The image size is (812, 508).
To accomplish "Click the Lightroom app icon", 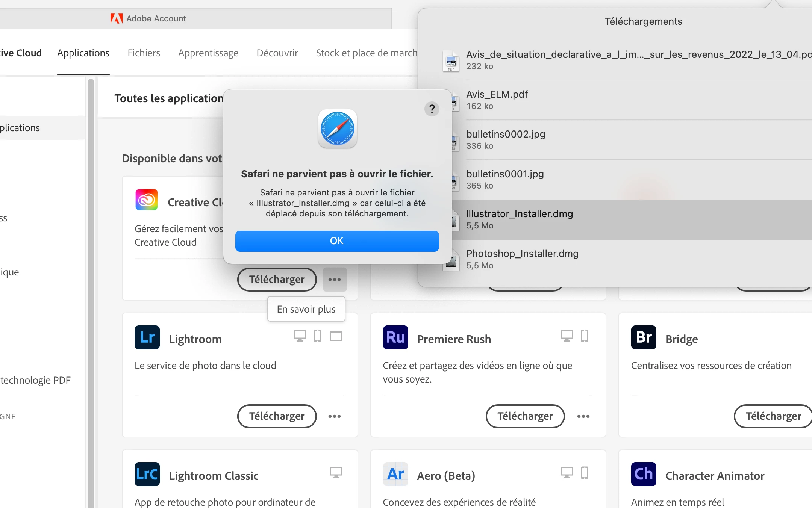I will point(147,337).
